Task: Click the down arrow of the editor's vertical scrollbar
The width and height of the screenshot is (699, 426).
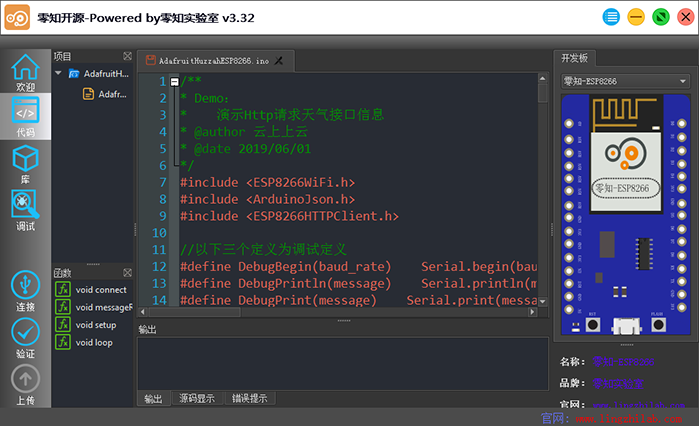Action: tap(543, 302)
